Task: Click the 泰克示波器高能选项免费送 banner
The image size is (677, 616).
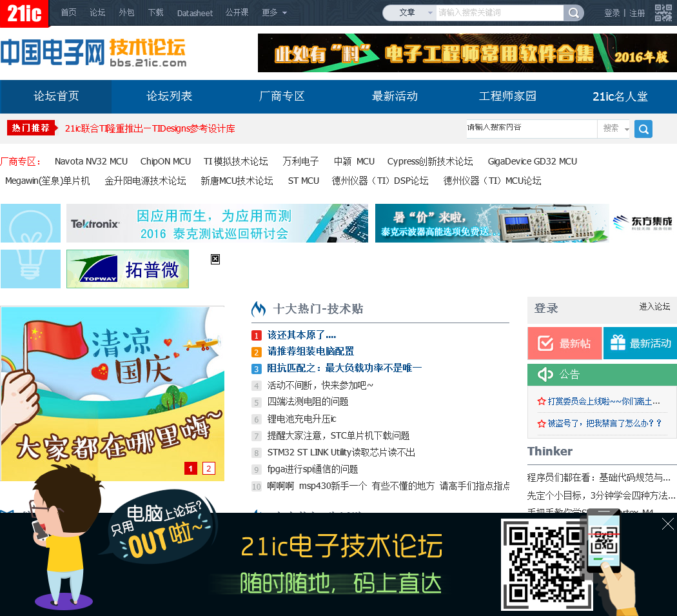Action: [492, 223]
